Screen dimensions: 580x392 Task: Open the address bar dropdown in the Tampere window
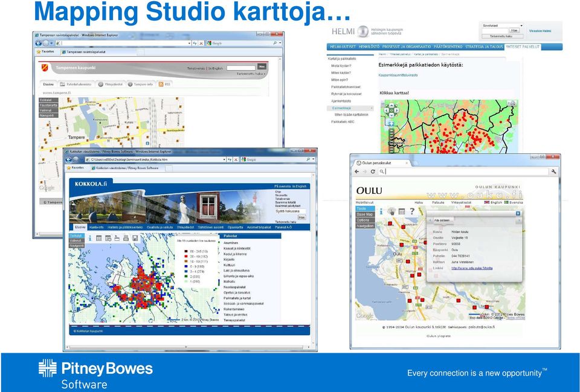pos(189,43)
